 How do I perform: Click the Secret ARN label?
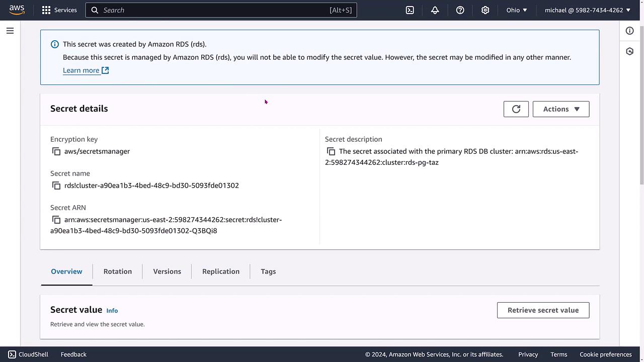click(x=68, y=208)
